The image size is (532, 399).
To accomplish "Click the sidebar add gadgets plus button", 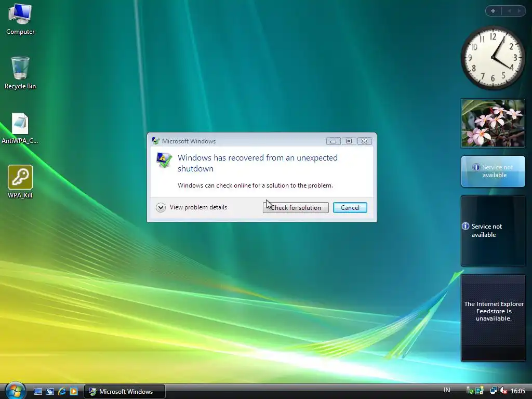I will (x=493, y=11).
